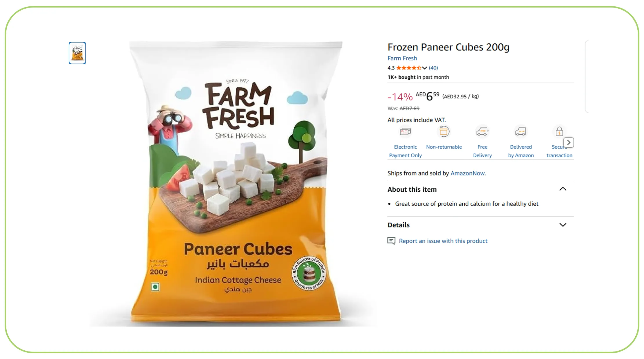Expand the Details section
This screenshot has width=644, height=359.
click(x=563, y=225)
